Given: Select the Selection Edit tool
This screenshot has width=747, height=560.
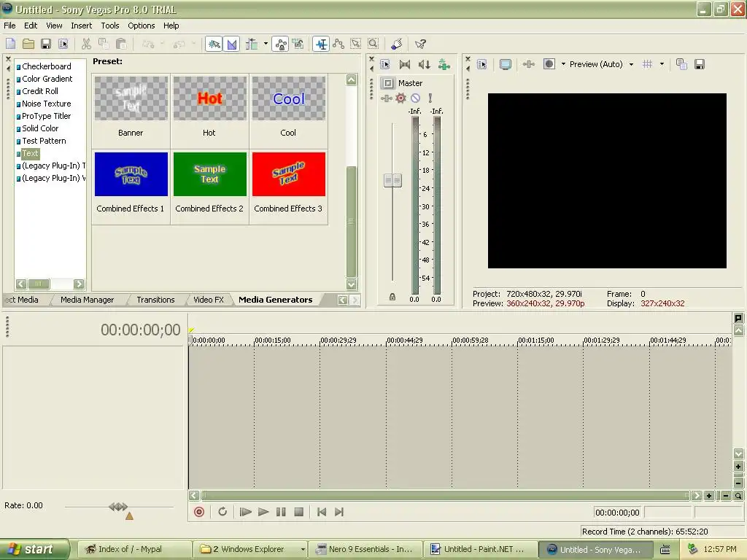Looking at the screenshot, I should pos(356,44).
